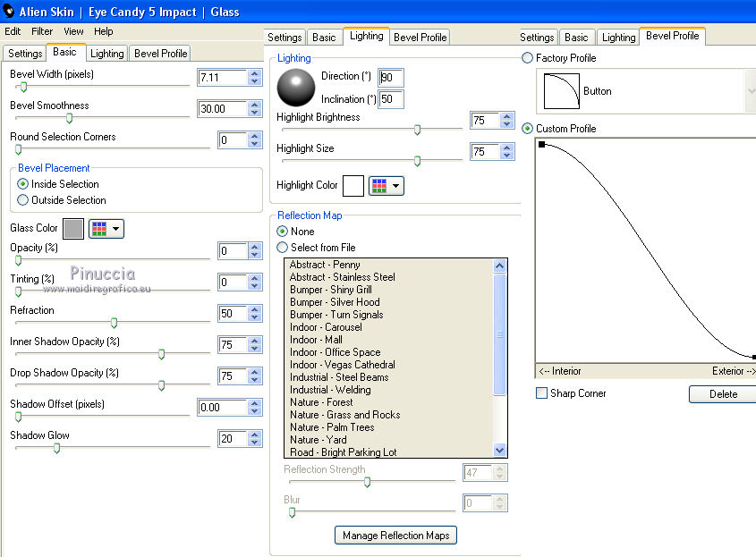Increase Shadow Glow using up spinner arrow
Screen dimensions: 756x557
(254, 435)
